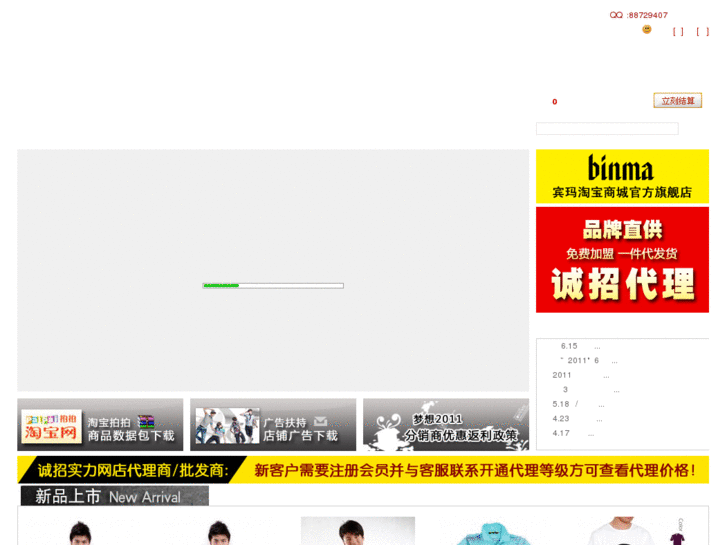Open the news item starting with 5.18
The height and width of the screenshot is (545, 727).
pos(578,404)
